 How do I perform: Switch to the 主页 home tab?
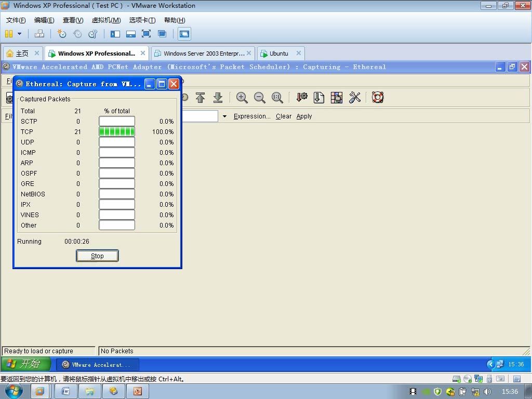point(22,54)
